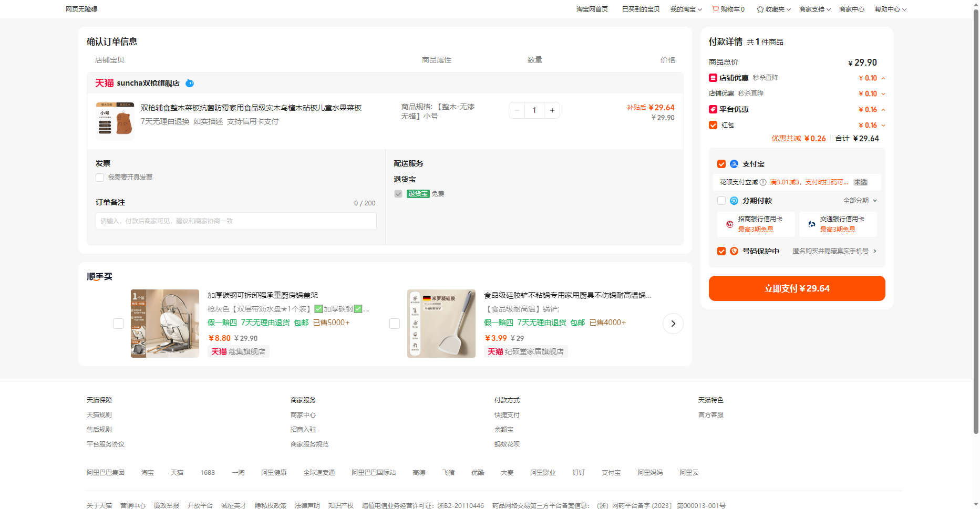
Task: Open the 加厚碳钢可拆卸强承重厨房锅盖架 title link
Action: 263,295
